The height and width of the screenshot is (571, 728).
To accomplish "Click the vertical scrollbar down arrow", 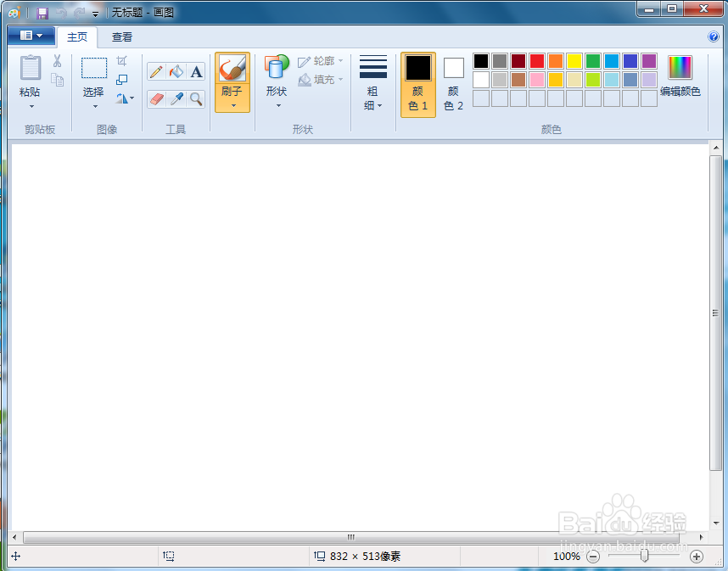I will point(716,523).
